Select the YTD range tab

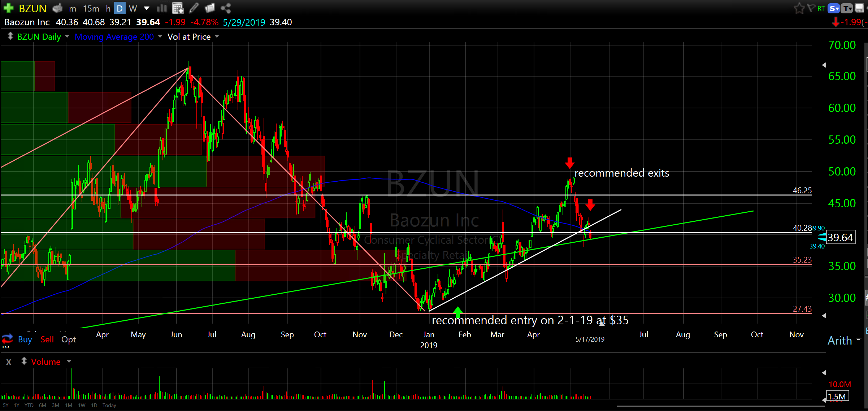(29, 405)
